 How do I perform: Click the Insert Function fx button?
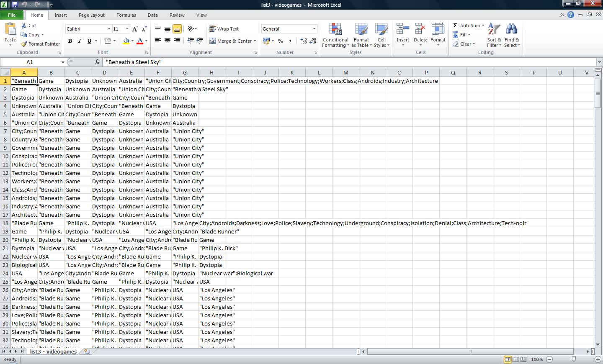97,62
